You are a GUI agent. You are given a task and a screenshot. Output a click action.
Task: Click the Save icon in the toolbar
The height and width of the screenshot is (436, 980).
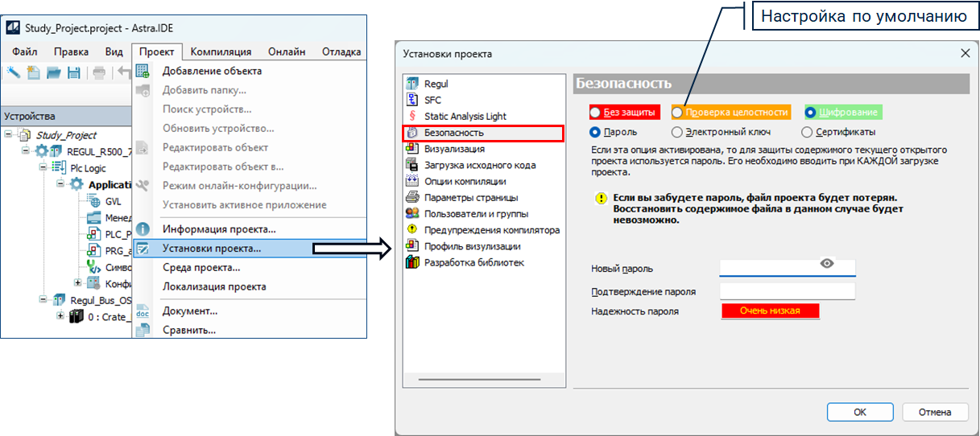[x=73, y=72]
